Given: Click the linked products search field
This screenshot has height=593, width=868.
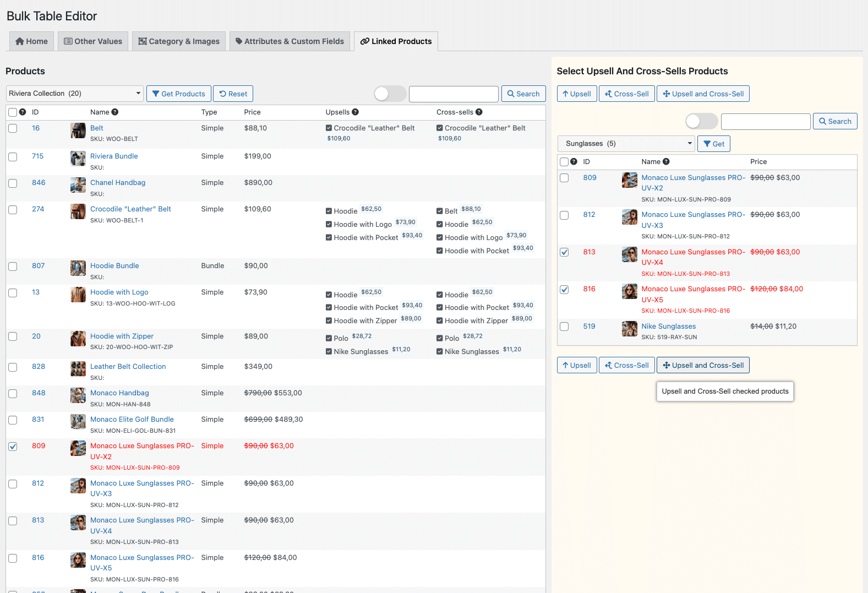Looking at the screenshot, I should (766, 121).
